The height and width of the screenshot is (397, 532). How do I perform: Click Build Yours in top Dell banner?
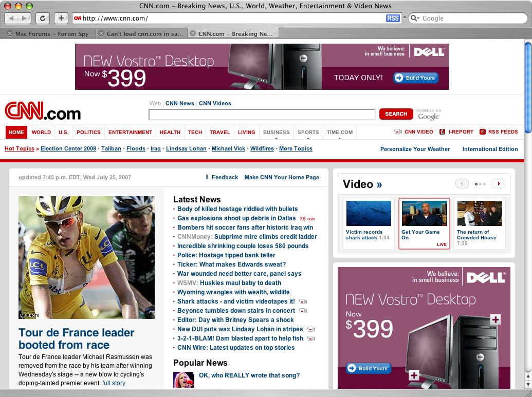(416, 78)
